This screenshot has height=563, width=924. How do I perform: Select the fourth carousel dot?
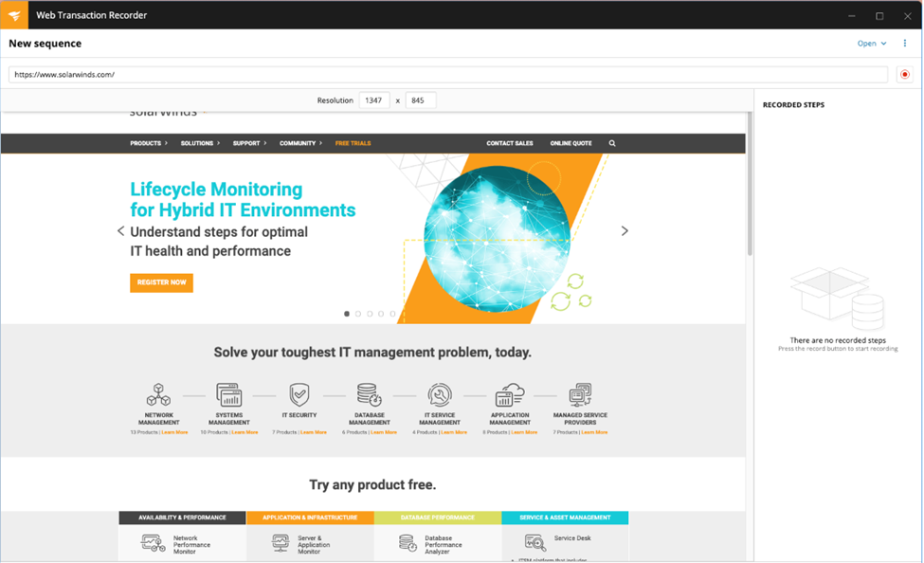381,314
